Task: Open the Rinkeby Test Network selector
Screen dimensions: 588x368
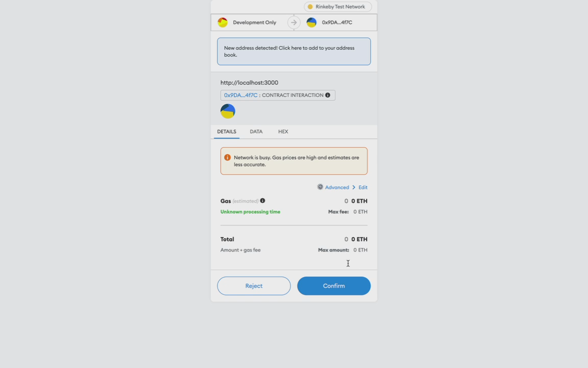Action: pos(338,7)
